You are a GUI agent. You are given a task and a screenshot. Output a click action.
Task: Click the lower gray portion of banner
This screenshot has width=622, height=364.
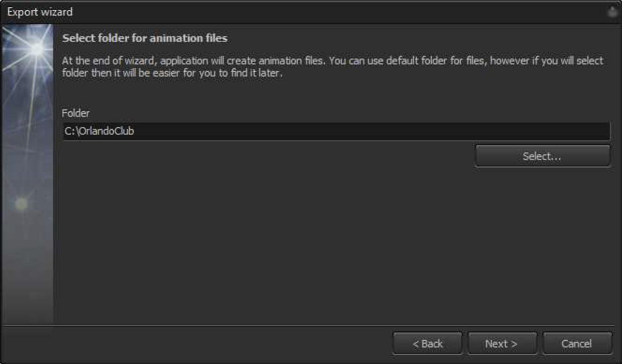pos(28,281)
